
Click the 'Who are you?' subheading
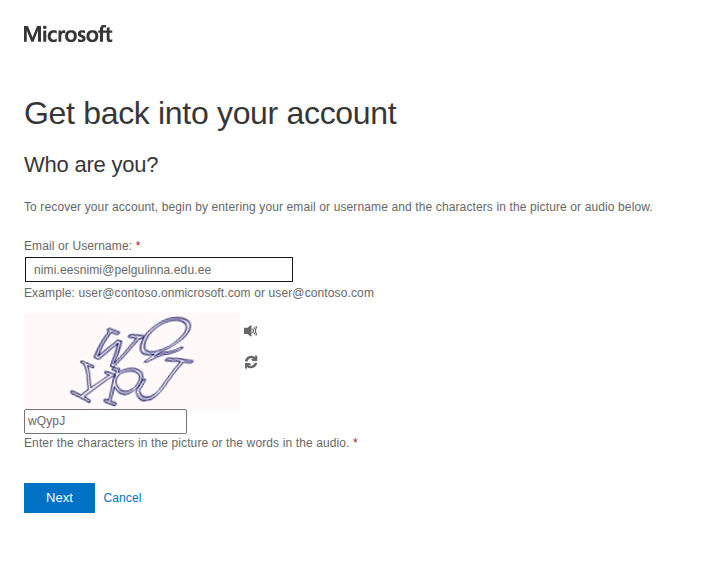point(91,164)
